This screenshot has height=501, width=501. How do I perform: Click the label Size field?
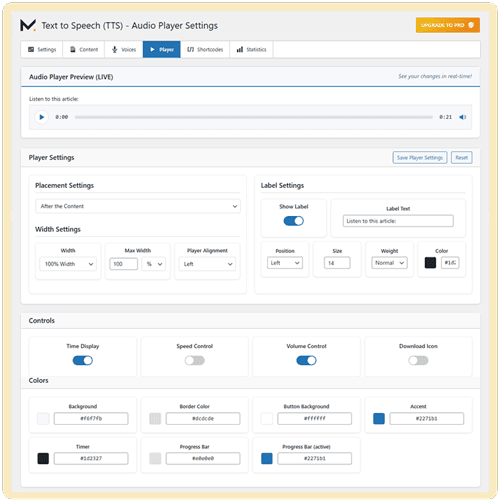[337, 263]
